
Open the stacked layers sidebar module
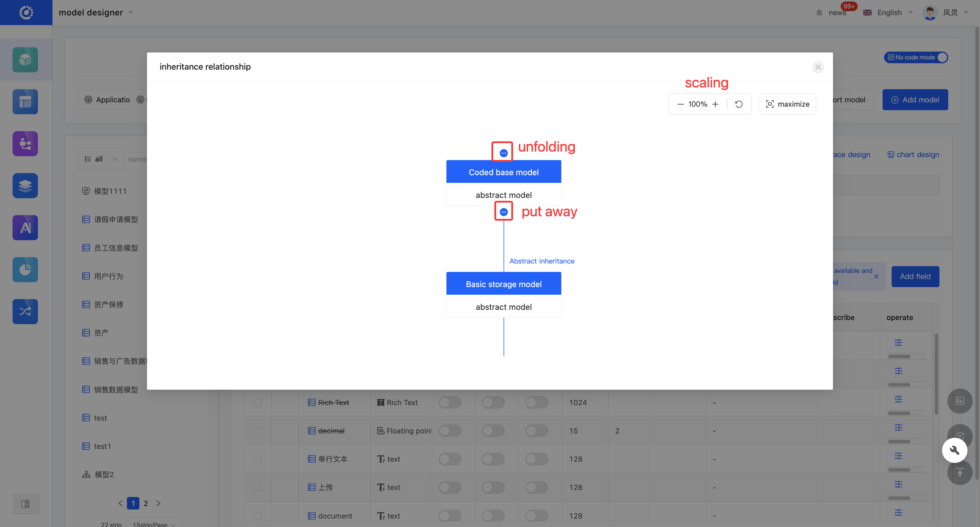[25, 186]
